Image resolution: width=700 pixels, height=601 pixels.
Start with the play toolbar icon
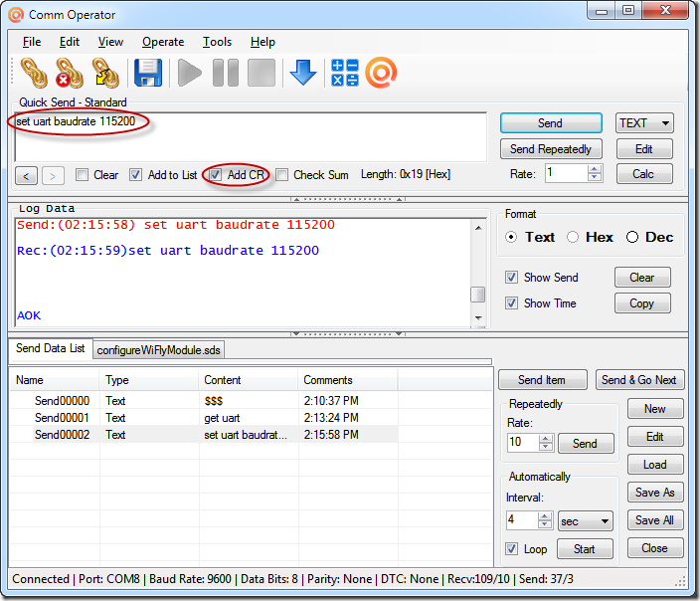point(190,73)
